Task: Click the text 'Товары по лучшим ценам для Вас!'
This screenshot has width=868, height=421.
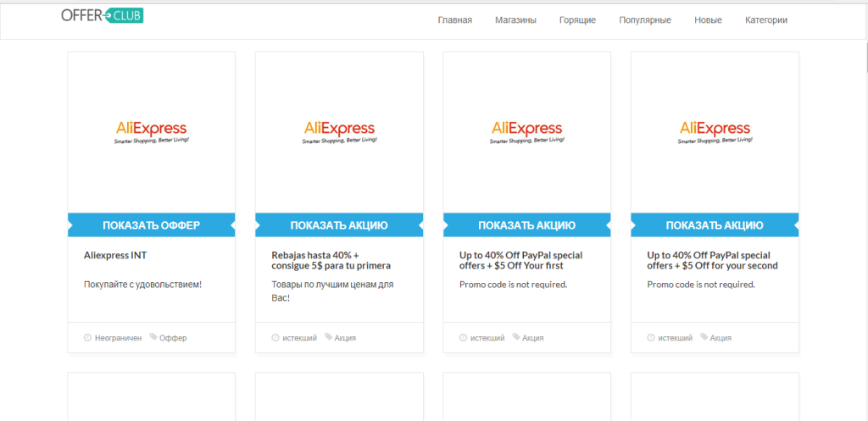Action: 332,291
